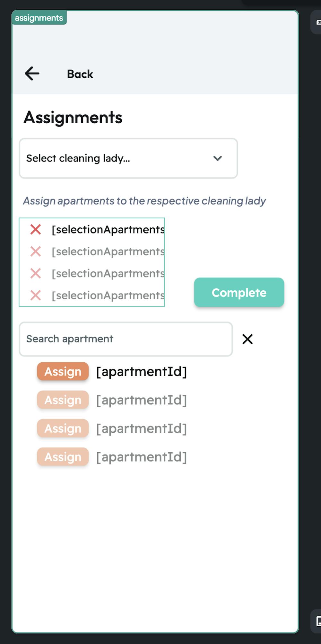Clear the apartment search with X icon

247,339
